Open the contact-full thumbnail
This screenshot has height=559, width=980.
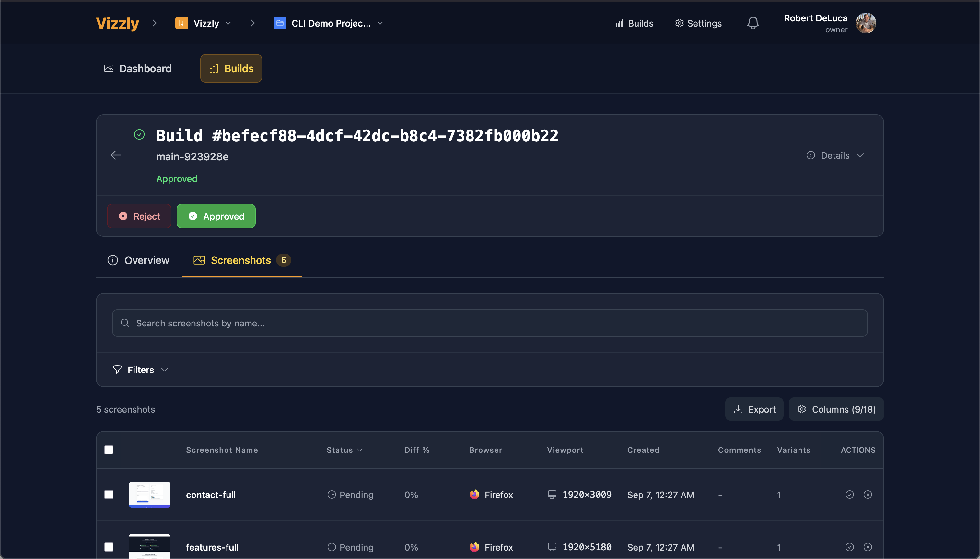pyautogui.click(x=149, y=495)
